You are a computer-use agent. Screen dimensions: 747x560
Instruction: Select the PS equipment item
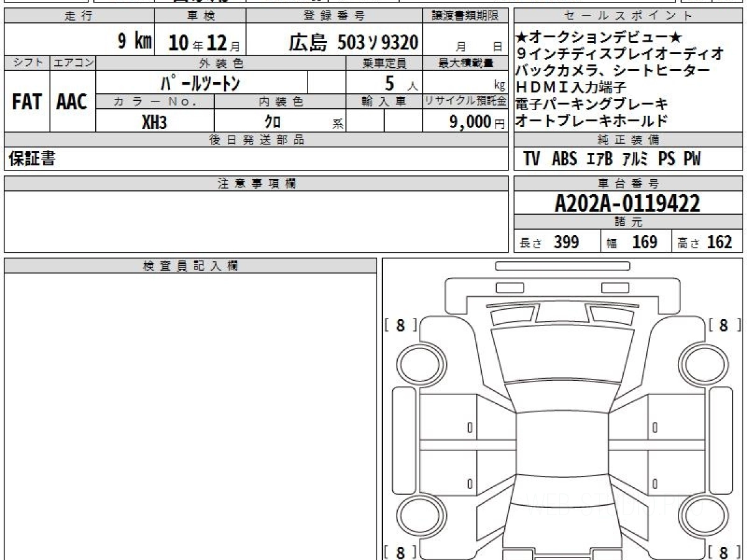(667, 159)
